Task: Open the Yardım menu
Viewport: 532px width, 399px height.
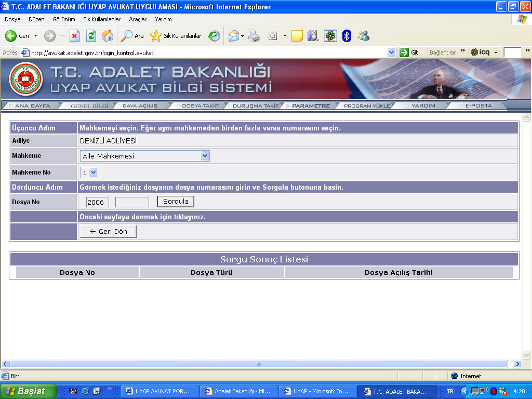Action: [x=163, y=19]
